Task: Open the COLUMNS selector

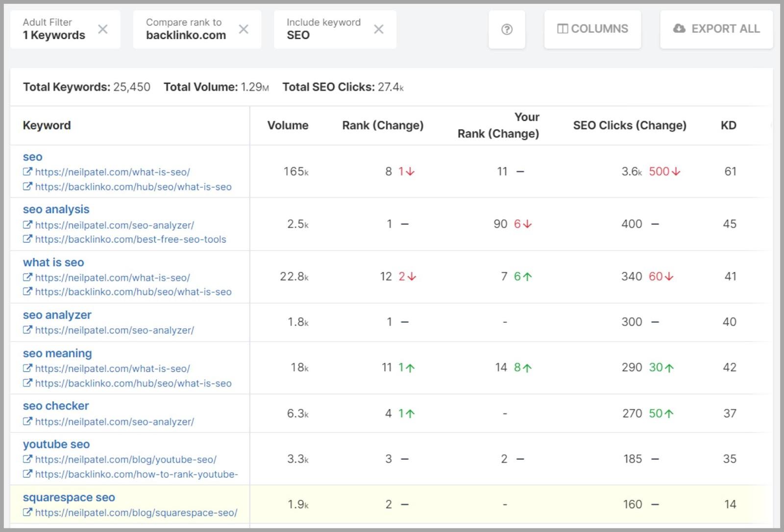Action: click(592, 29)
